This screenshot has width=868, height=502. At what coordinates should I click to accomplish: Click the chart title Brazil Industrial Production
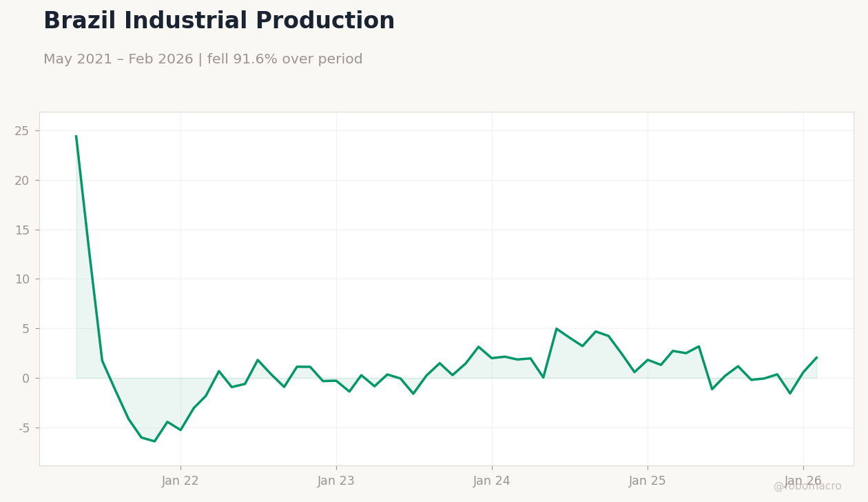[219, 21]
